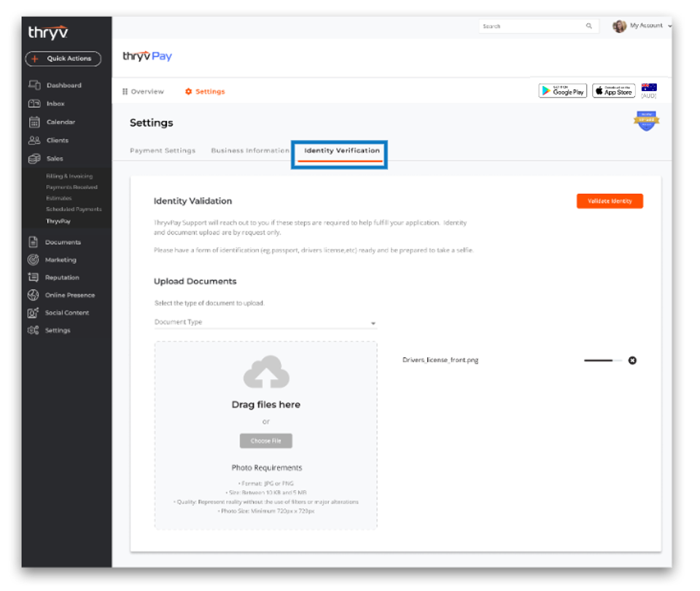The height and width of the screenshot is (591, 700).
Task: Click the Identity Validation heading
Action: tap(192, 201)
